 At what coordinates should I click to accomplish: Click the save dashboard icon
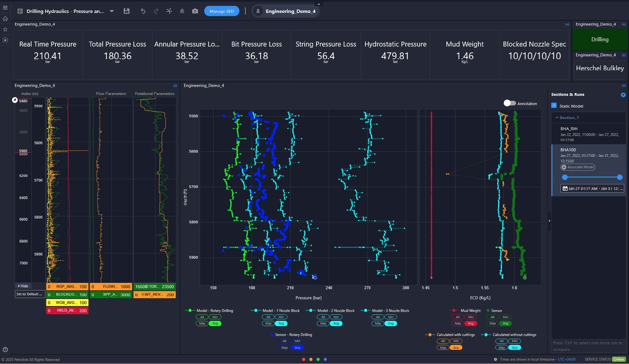tap(126, 11)
